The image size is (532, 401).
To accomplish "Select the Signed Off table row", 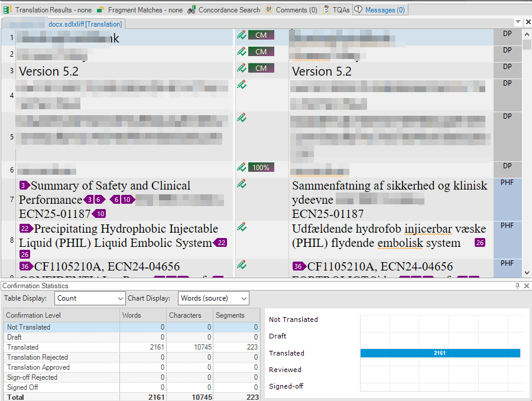I will click(132, 387).
